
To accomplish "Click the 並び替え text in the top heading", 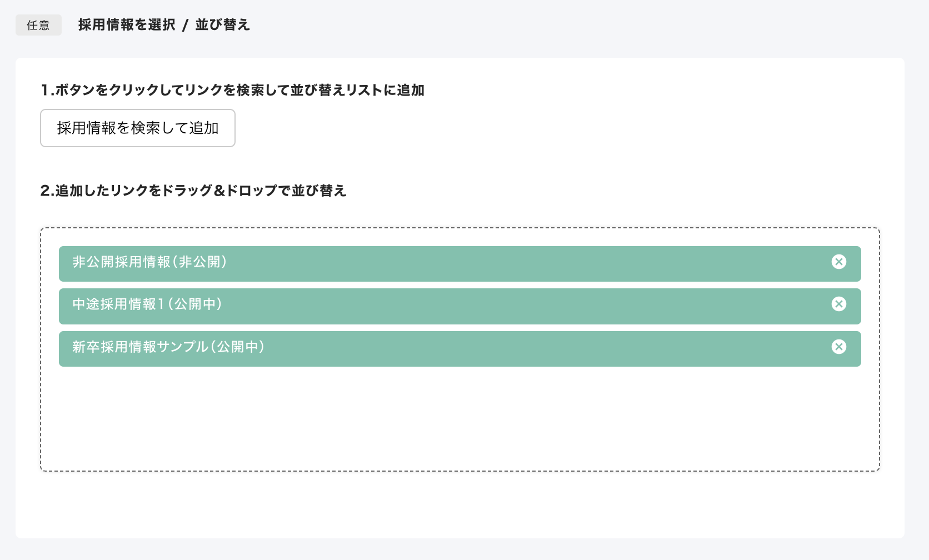I will 222,25.
